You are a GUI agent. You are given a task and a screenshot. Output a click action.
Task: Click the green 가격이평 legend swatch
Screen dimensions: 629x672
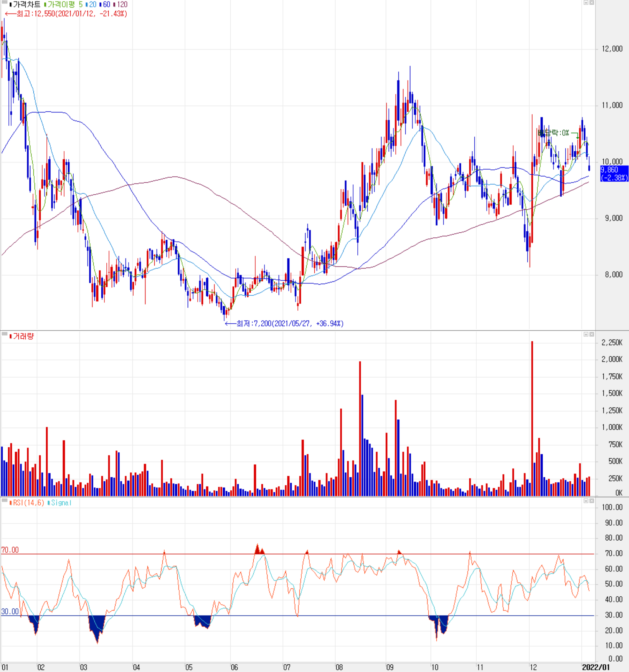click(x=45, y=5)
